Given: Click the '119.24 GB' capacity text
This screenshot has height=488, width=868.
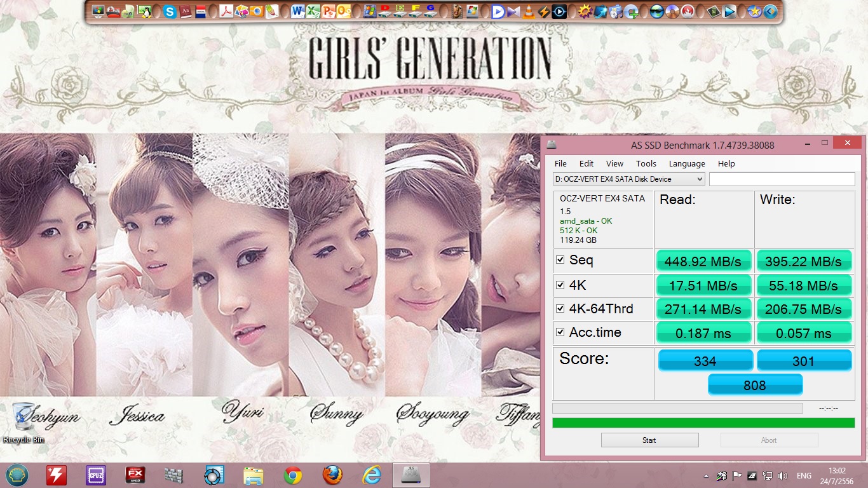Looking at the screenshot, I should (578, 240).
